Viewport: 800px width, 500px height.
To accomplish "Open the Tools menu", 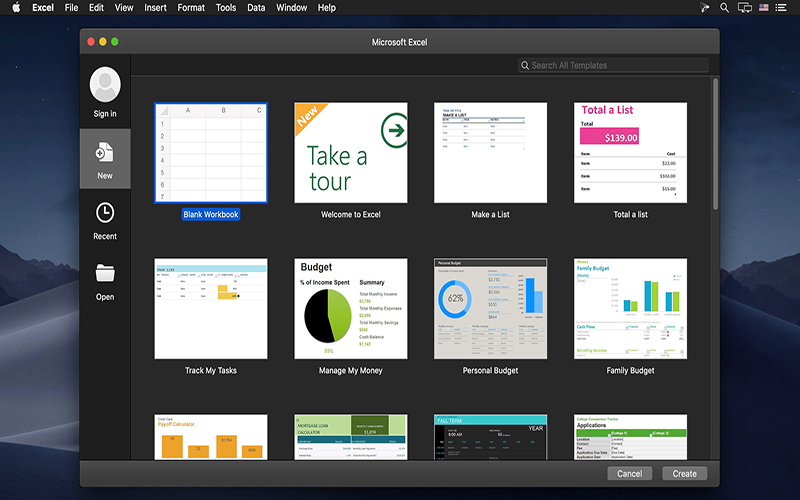I will (226, 7).
